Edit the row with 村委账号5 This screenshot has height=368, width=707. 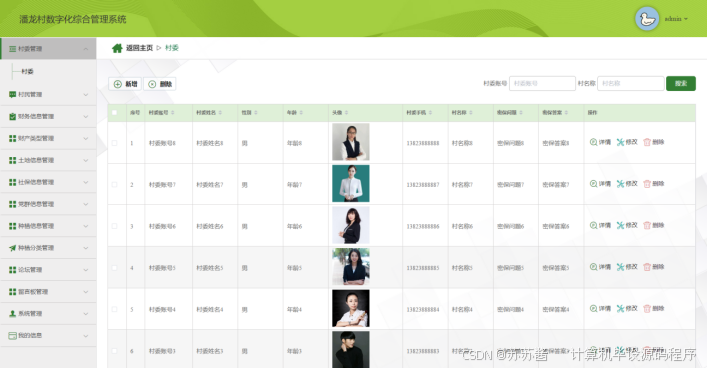(x=627, y=267)
